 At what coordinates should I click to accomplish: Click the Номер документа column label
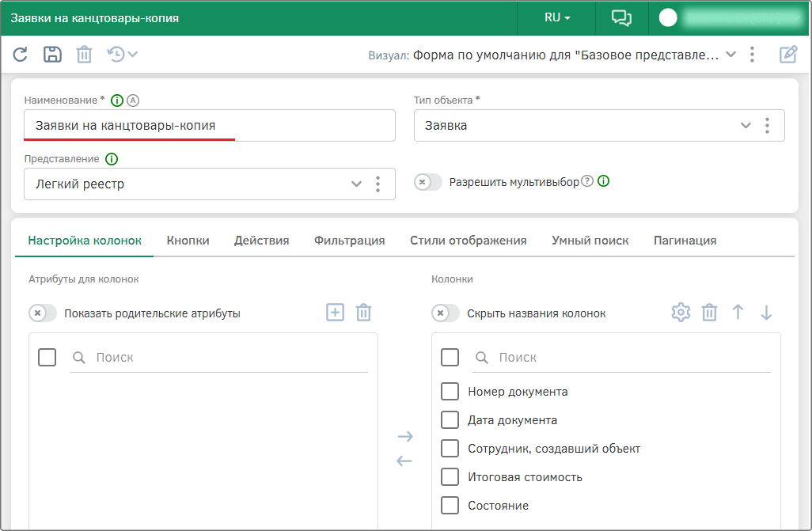[x=518, y=392]
